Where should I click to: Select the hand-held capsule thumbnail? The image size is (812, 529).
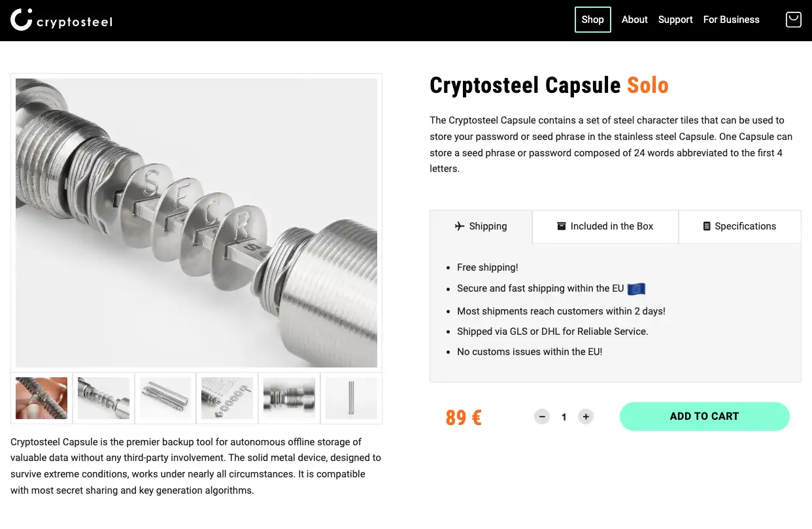41,398
